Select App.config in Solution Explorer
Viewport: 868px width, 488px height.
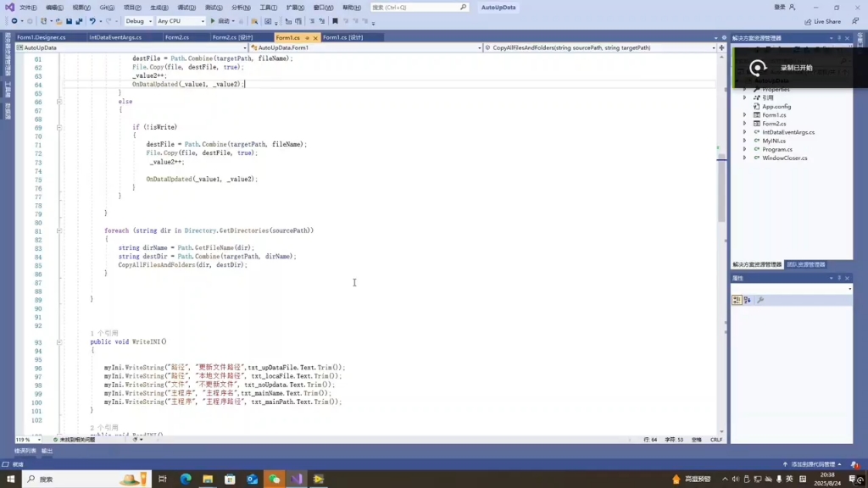click(776, 107)
